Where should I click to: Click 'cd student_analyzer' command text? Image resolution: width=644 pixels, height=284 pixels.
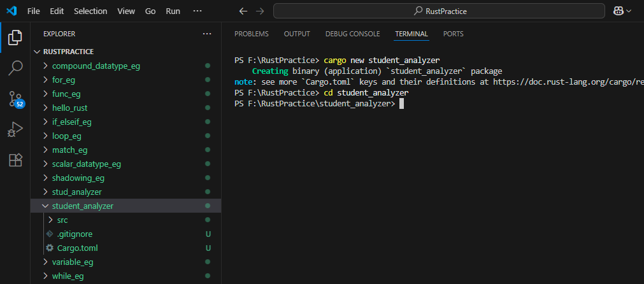[x=366, y=93]
